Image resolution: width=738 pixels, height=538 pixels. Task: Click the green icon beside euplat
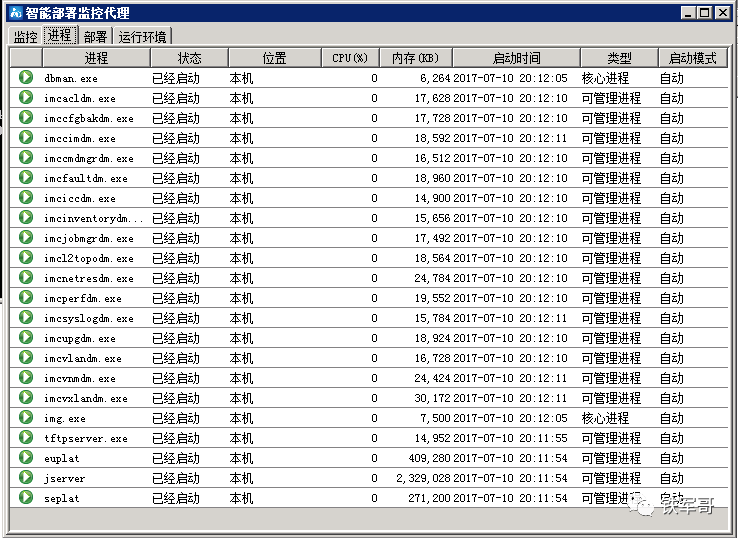point(26,458)
